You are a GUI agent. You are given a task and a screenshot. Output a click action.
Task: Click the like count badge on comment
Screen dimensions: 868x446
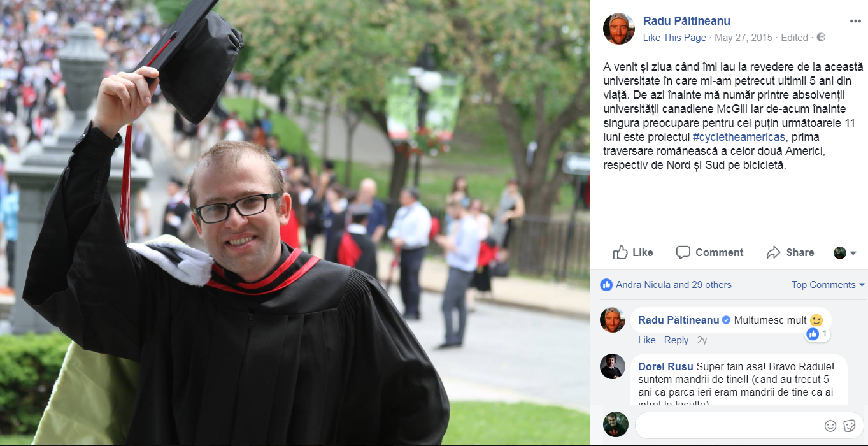click(817, 333)
